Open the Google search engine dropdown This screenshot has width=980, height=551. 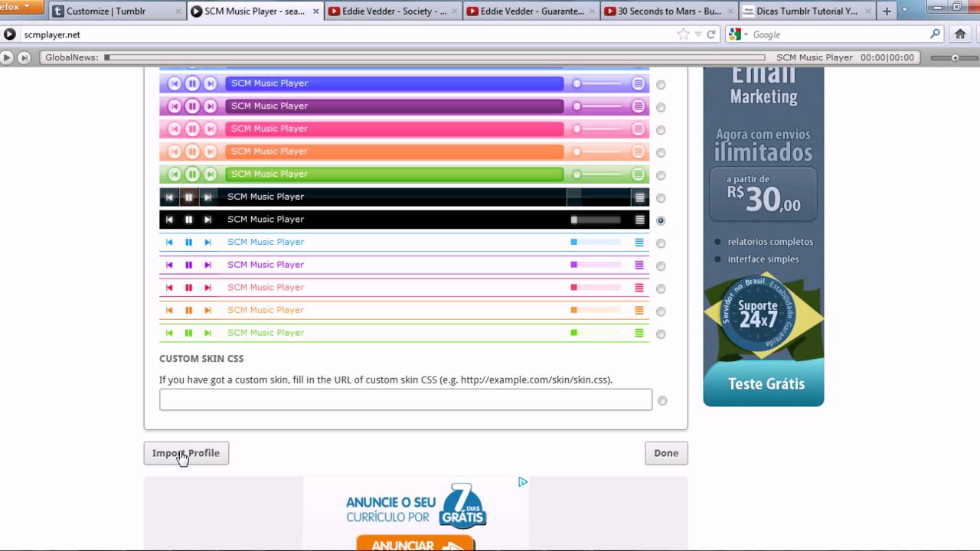tap(738, 34)
